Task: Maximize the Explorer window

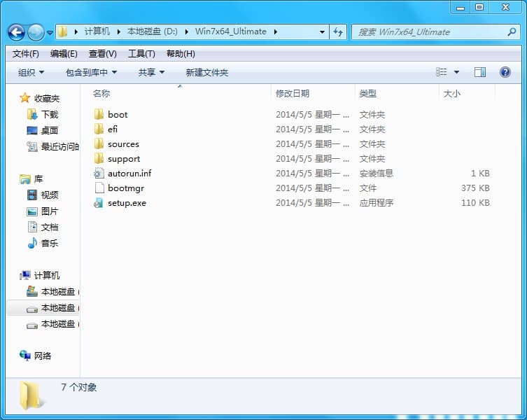Action: pos(479,8)
